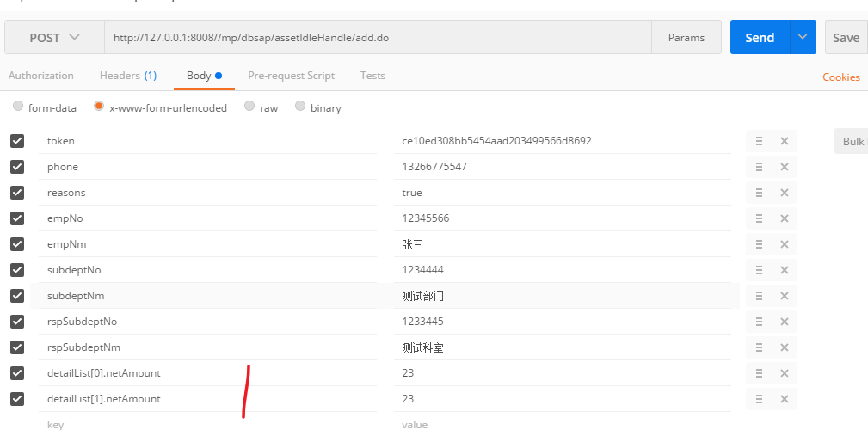Focus the new value input field
Screen dimensions: 868x430
pos(563,425)
